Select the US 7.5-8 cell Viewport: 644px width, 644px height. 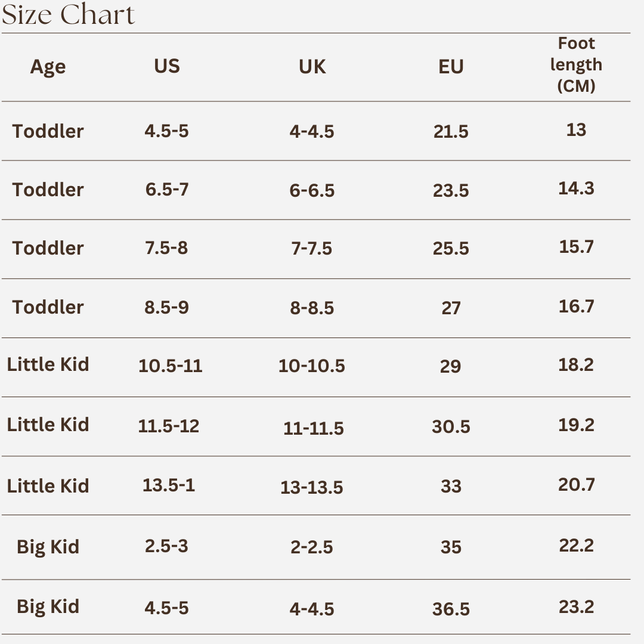(x=166, y=248)
